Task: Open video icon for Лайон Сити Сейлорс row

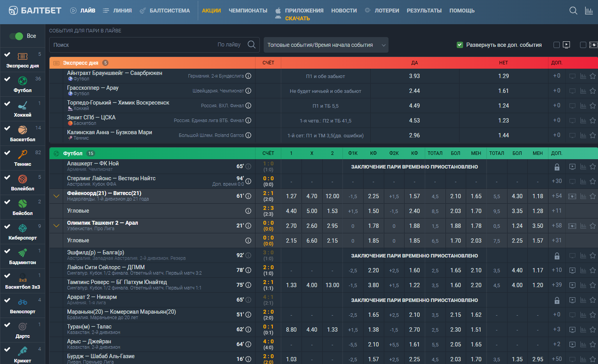Action: click(572, 270)
